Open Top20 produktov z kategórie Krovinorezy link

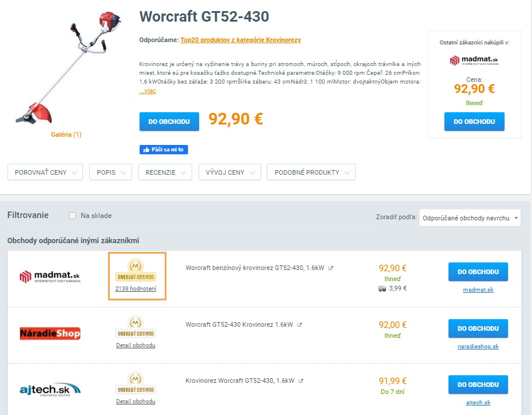(x=241, y=40)
